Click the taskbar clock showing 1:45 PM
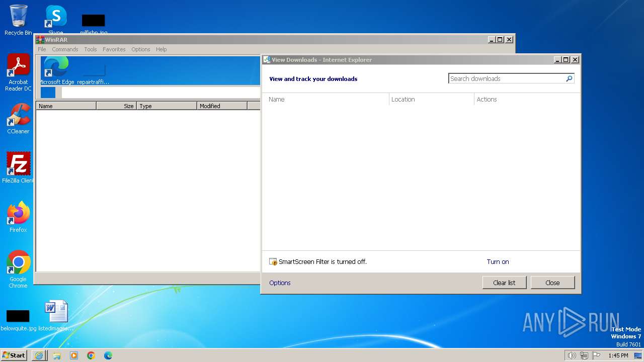Screen dimensions: 644x362 coord(618,355)
